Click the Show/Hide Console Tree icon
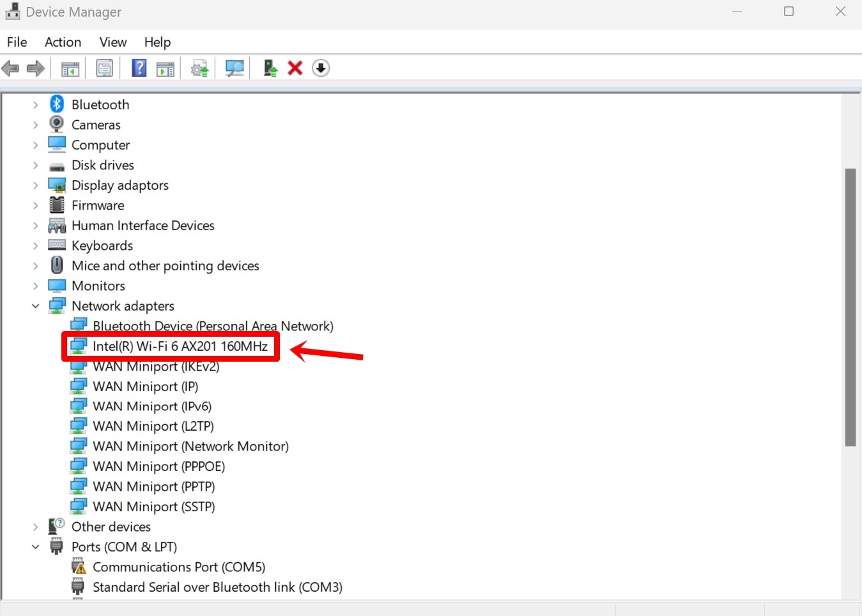This screenshot has height=616, width=862. coord(70,68)
